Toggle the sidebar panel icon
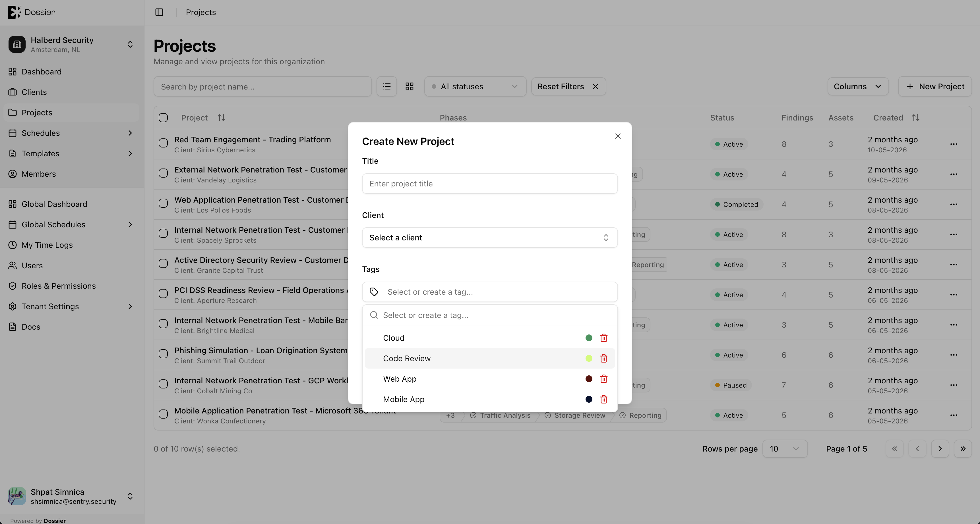Screen dimensions: 980x524 (160, 12)
